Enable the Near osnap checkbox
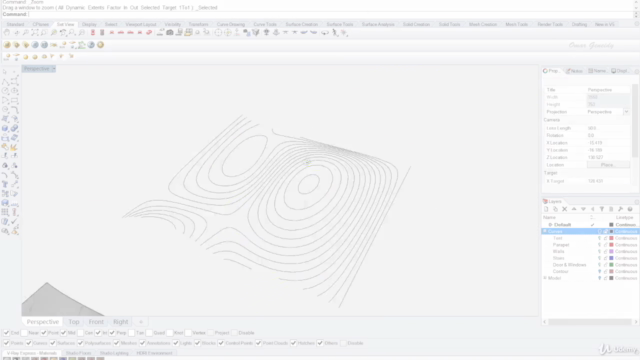Image resolution: width=640 pixels, height=360 pixels. coord(24,333)
